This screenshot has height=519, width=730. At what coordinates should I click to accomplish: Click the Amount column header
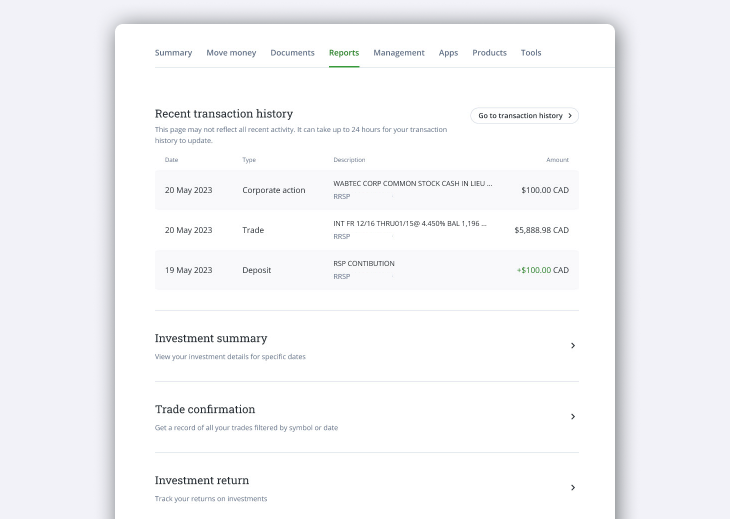tap(557, 160)
